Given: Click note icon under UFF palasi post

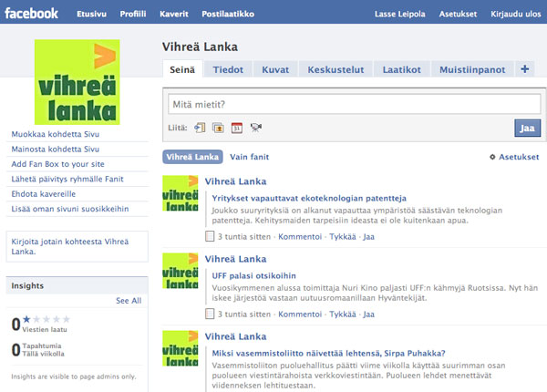Looking at the screenshot, I should [x=210, y=314].
